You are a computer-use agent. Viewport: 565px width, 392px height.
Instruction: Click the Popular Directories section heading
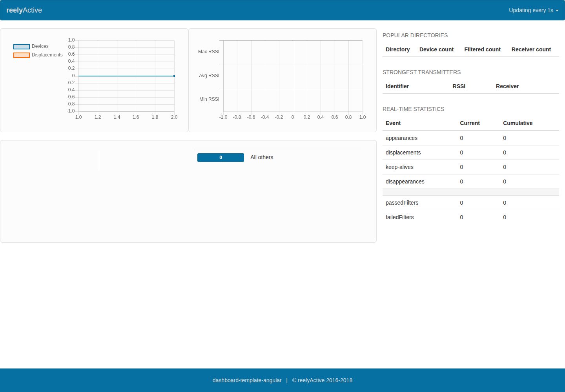[415, 35]
